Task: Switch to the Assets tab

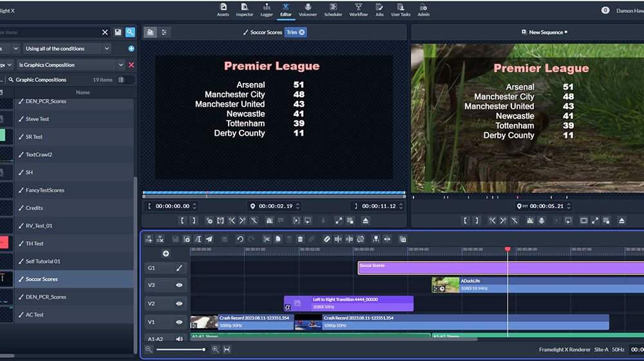Action: [223, 9]
